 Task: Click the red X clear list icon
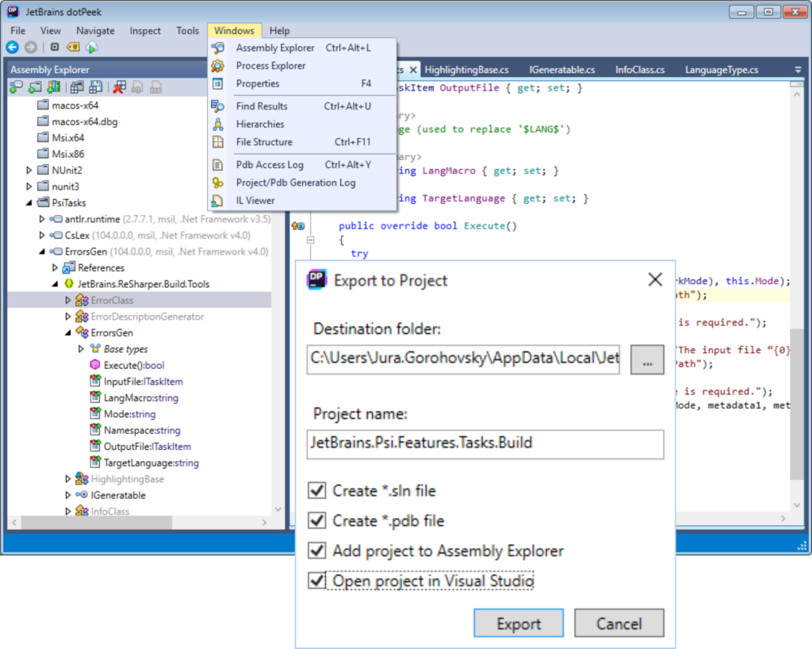click(119, 87)
